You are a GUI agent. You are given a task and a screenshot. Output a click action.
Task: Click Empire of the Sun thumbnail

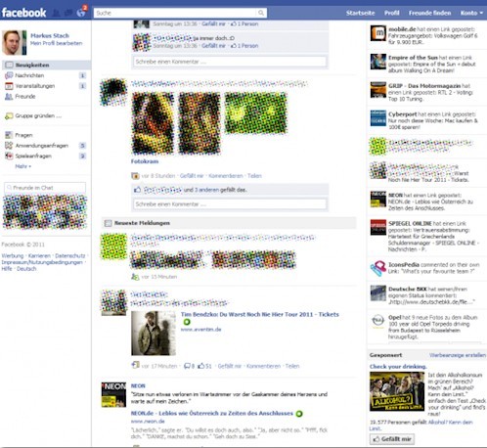click(378, 62)
